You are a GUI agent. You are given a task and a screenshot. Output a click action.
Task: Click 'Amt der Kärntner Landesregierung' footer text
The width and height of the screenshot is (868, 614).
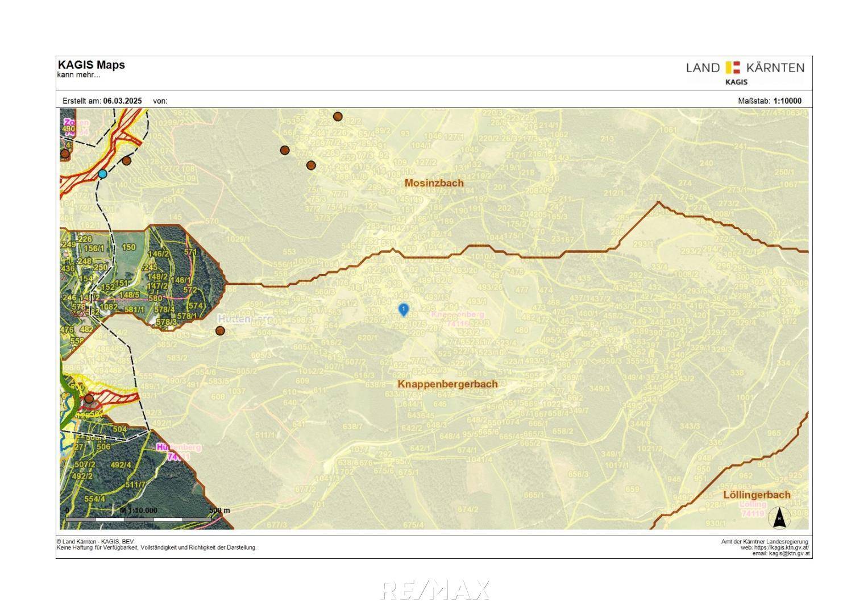(x=765, y=542)
